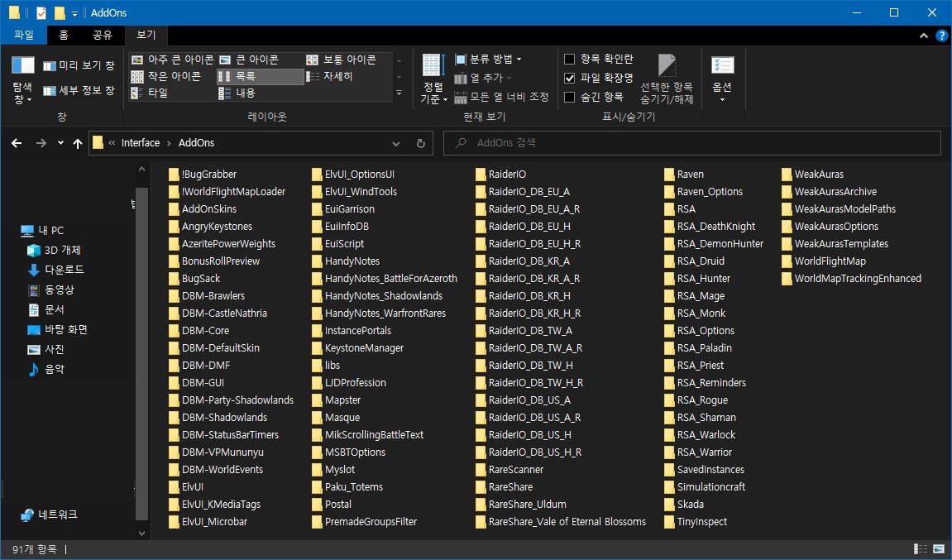
Task: Open the file (파일) tab
Action: [24, 35]
